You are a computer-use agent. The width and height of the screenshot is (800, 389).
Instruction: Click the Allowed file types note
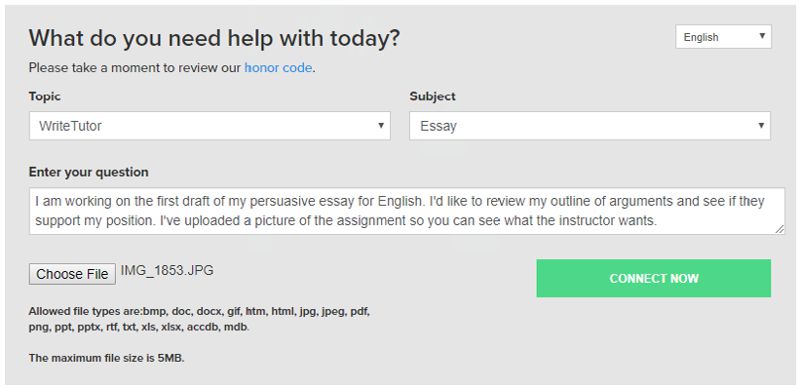click(199, 319)
